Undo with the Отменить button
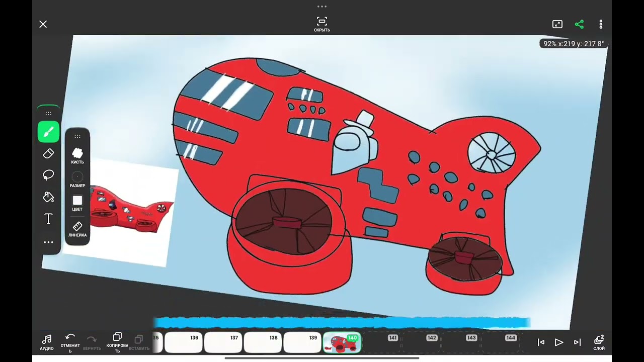 (x=70, y=342)
